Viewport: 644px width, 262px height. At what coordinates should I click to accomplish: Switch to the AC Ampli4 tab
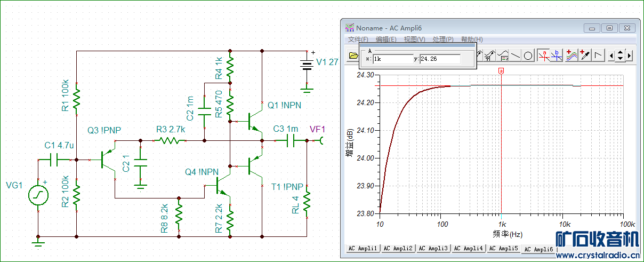[x=468, y=249]
